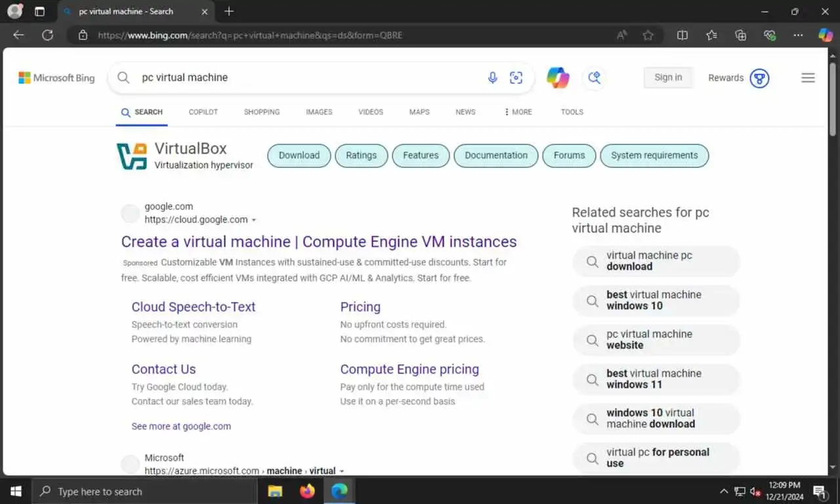Viewport: 840px width, 504px height.
Task: Click the Microsoft Bing logo
Action: click(56, 77)
